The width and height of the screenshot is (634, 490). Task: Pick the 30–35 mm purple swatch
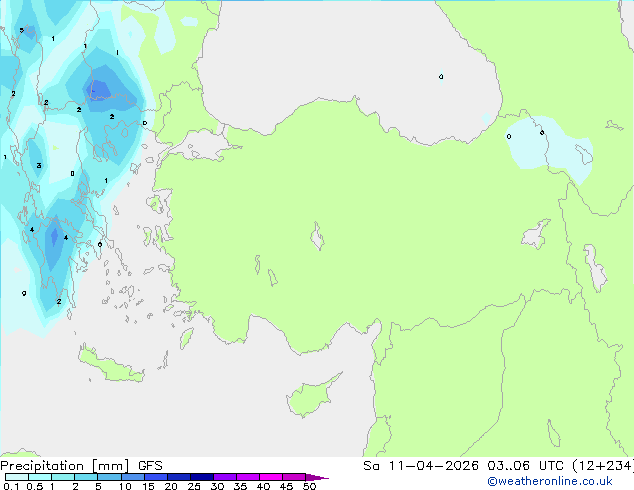tap(224, 477)
